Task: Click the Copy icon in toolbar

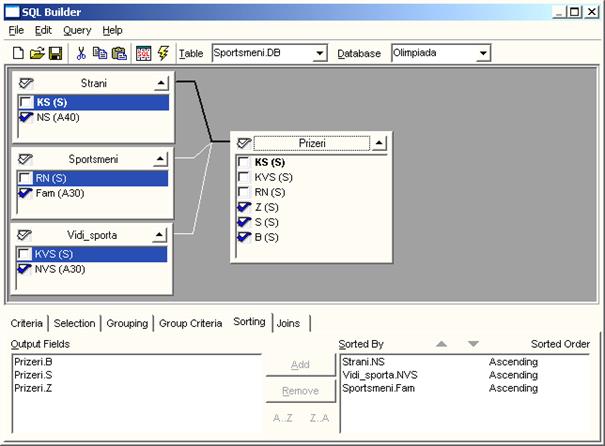Action: coord(99,53)
